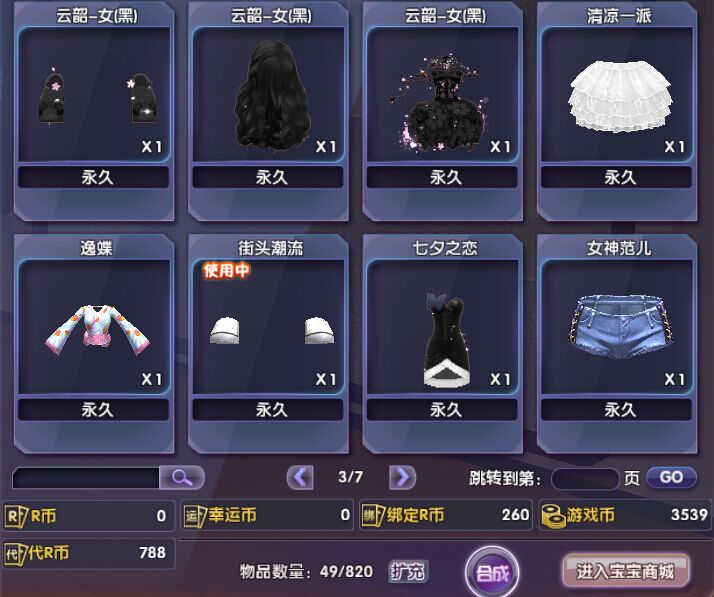Click the 代R币 currency icon
Screen dimensions: 714x597
pos(16,554)
